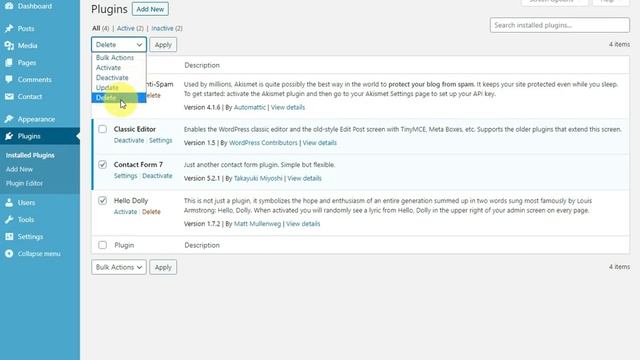
Task: Open Installed Plugins submenu item
Action: click(30, 155)
